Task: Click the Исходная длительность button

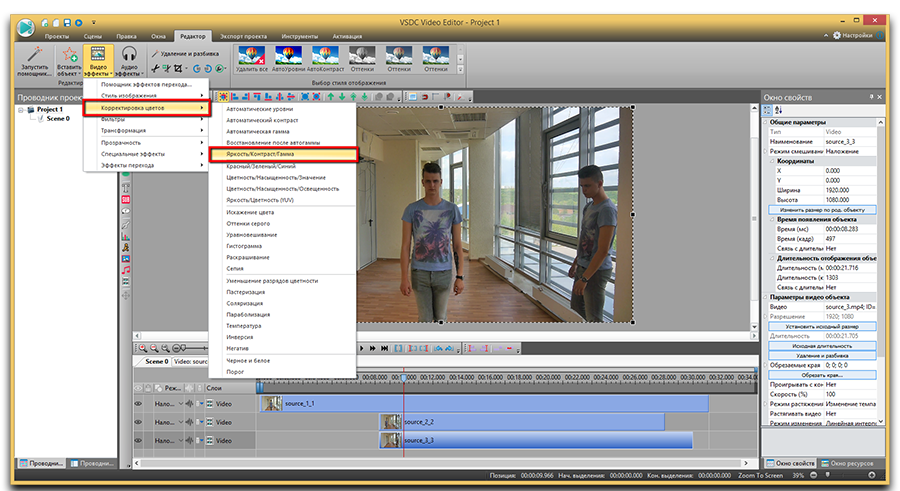Action: click(822, 346)
